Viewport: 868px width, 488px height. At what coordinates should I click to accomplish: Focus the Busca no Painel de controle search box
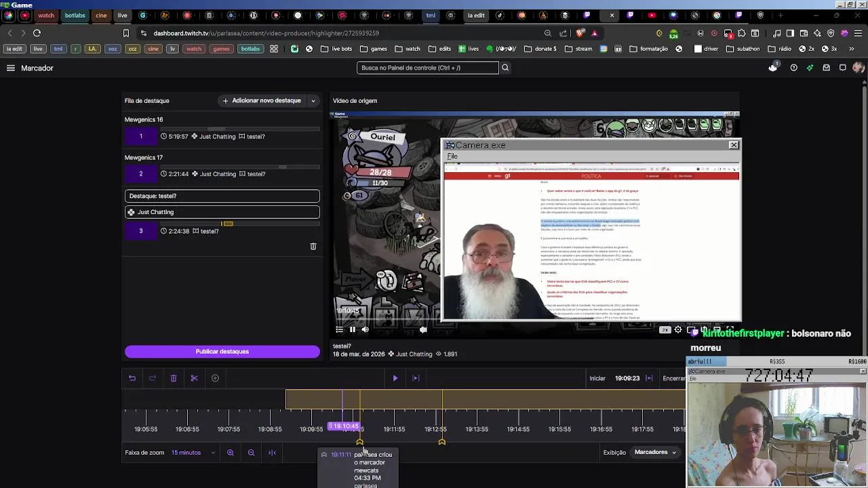[x=428, y=68]
